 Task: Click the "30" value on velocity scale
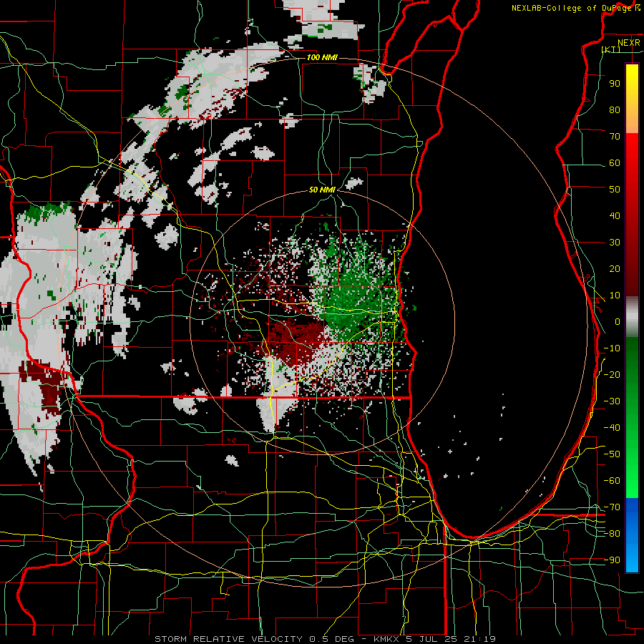click(x=615, y=243)
